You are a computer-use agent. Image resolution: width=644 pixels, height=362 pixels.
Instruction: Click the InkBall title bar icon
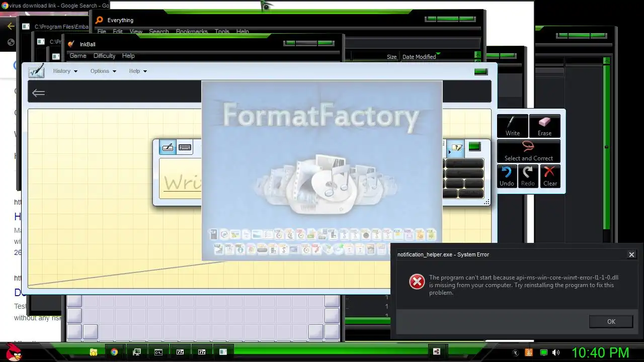click(x=71, y=44)
